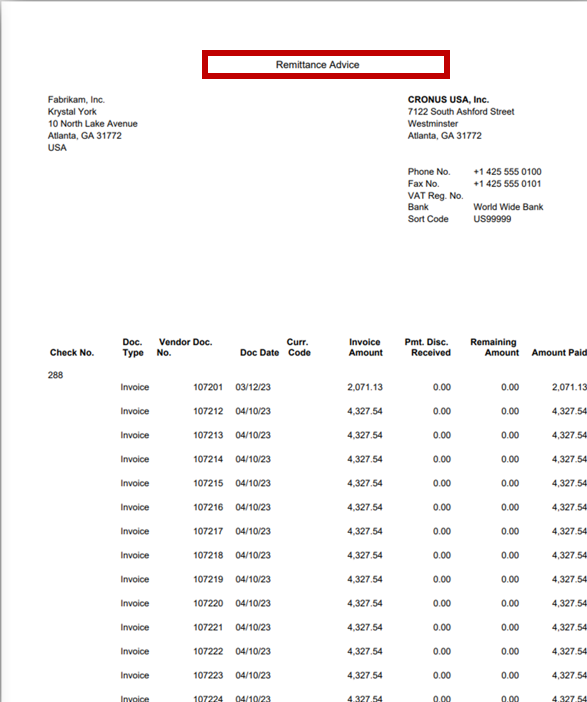Click fax number +1 425 555 0101

[507, 184]
